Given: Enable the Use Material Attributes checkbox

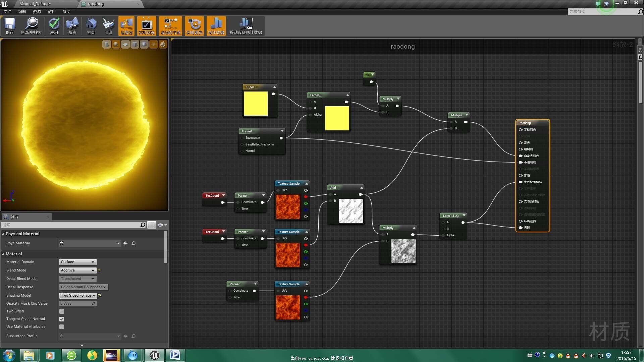Looking at the screenshot, I should pyautogui.click(x=62, y=327).
